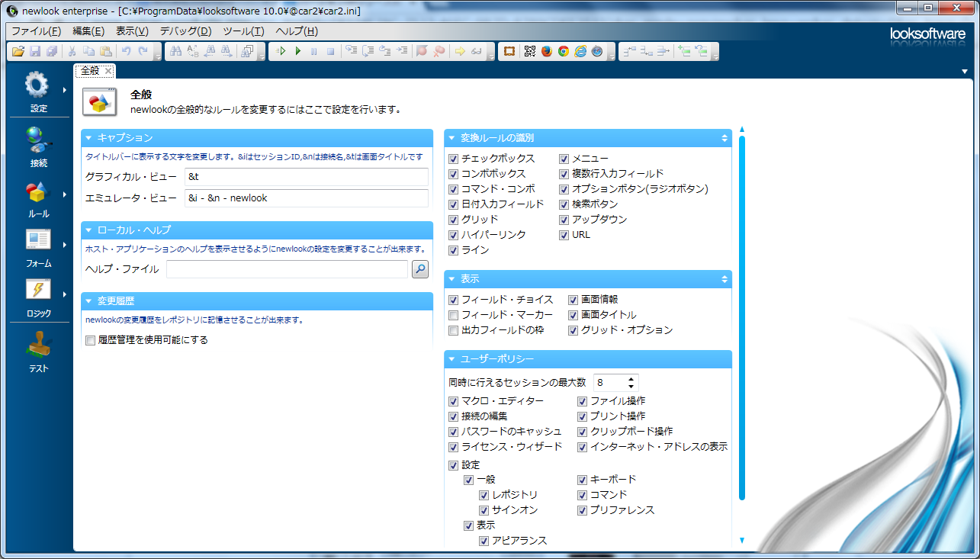Collapse the キャプション section header

coord(257,138)
